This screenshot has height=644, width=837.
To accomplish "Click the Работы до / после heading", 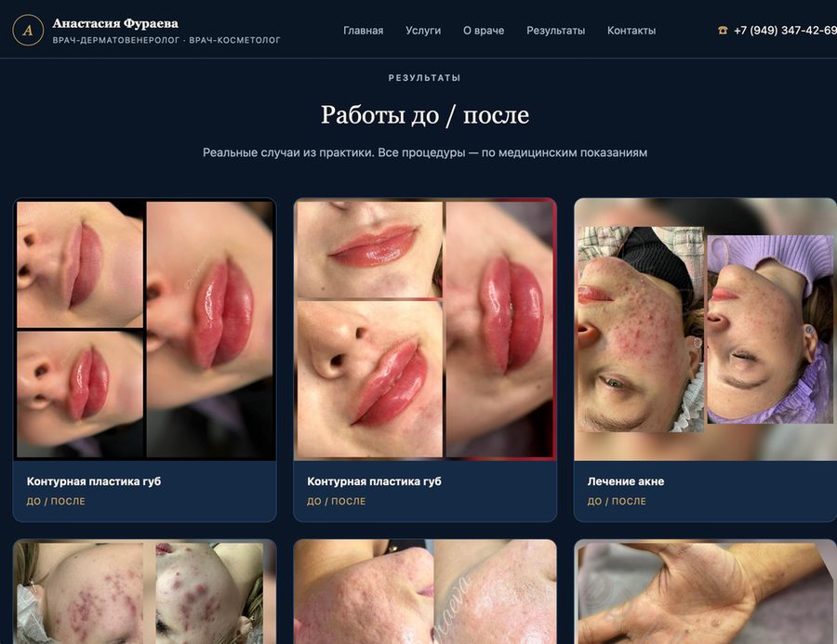I will [x=425, y=114].
